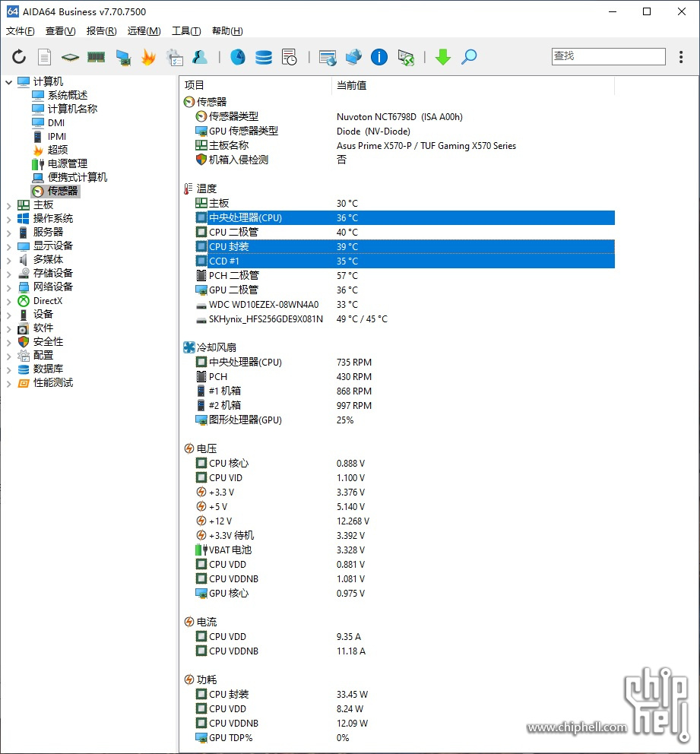Expand the 服务器 tree node
The width and height of the screenshot is (700, 754).
[8, 233]
